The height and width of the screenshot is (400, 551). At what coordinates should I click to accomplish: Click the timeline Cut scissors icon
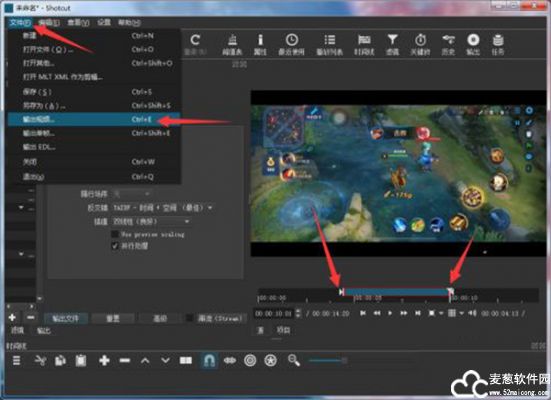pyautogui.click(x=40, y=360)
